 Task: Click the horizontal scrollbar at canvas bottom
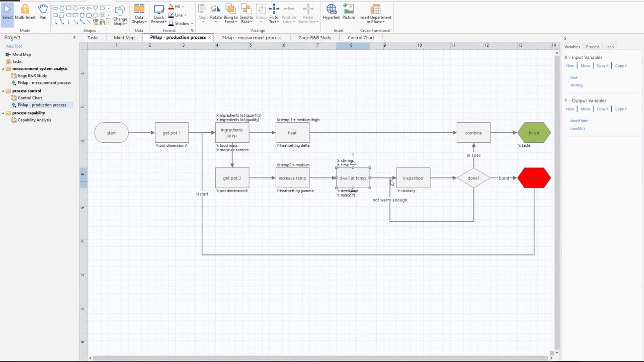[320, 358]
